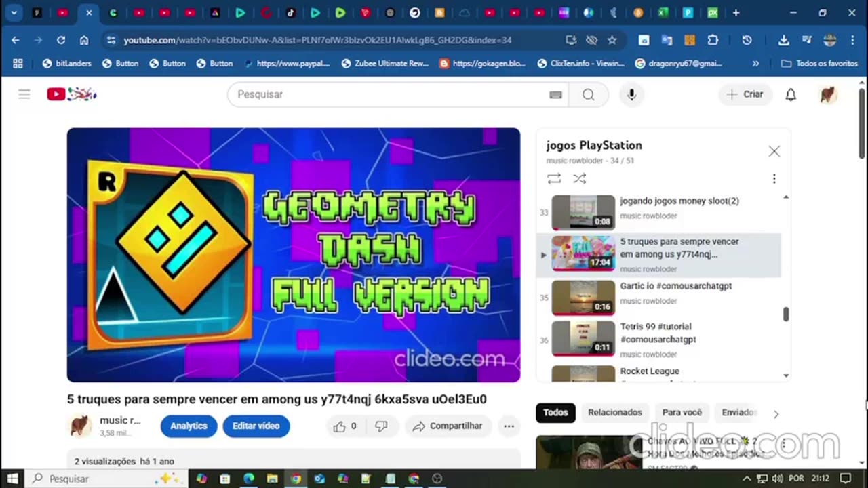The image size is (868, 488).
Task: Start voice search with the microphone
Action: (x=631, y=94)
